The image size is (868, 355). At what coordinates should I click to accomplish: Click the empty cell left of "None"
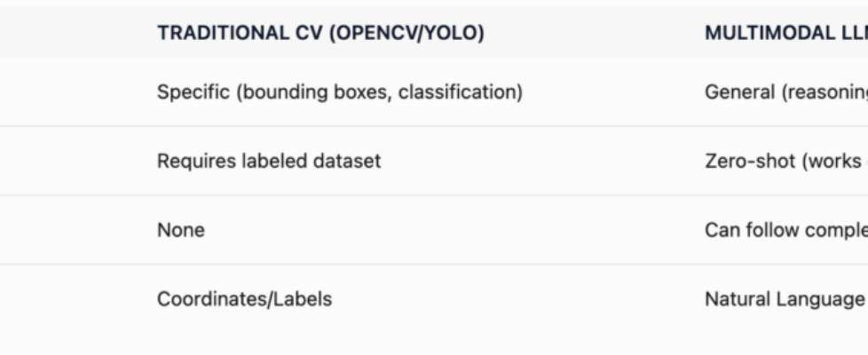click(x=71, y=230)
